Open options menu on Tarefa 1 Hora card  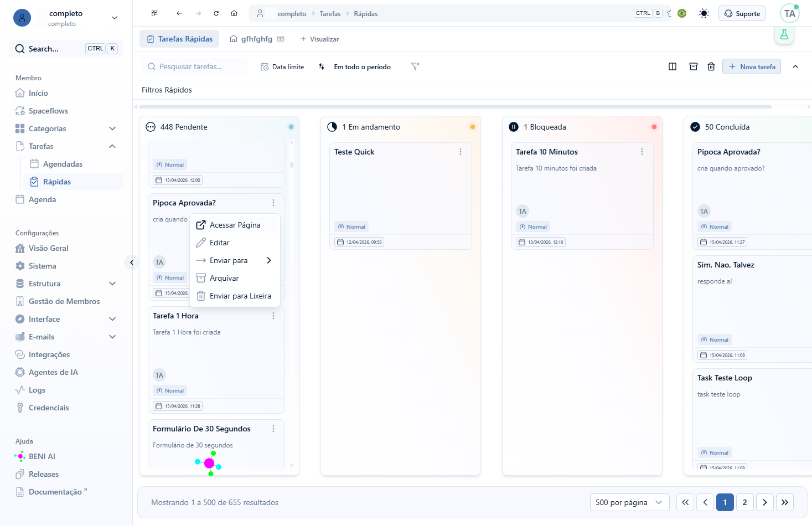click(273, 316)
